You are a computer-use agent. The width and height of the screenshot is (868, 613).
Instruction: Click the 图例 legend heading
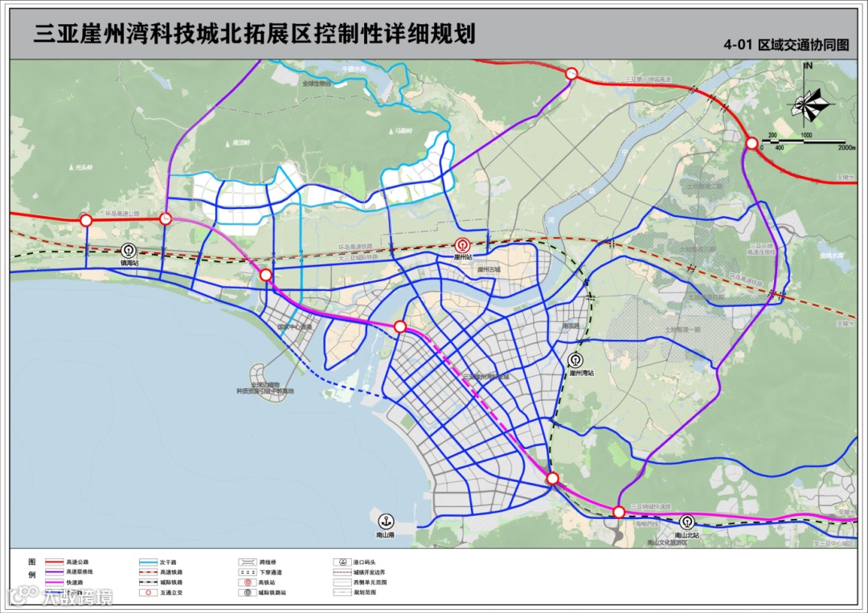pos(32,568)
